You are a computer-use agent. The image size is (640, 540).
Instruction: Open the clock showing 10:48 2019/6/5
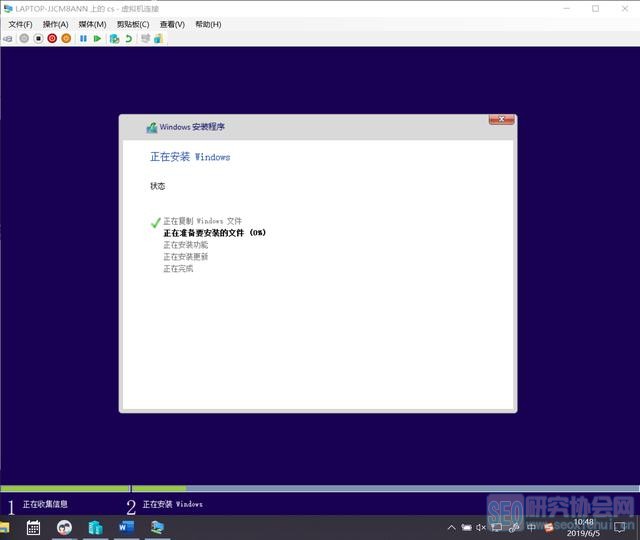point(583,527)
